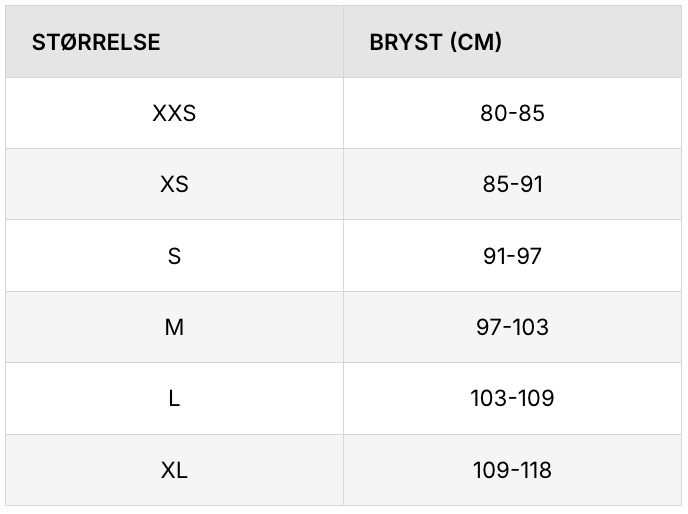Choose the XL size cell

click(174, 470)
